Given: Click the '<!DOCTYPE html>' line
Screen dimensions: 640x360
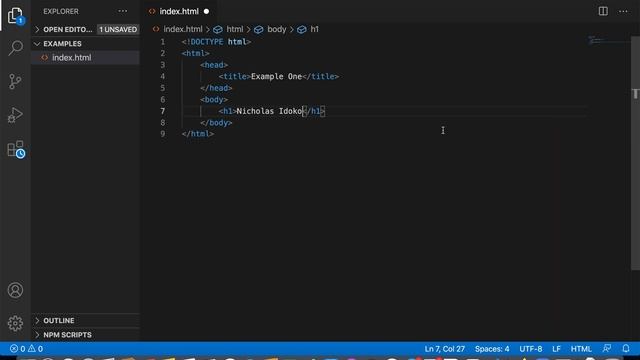Looking at the screenshot, I should (x=216, y=42).
